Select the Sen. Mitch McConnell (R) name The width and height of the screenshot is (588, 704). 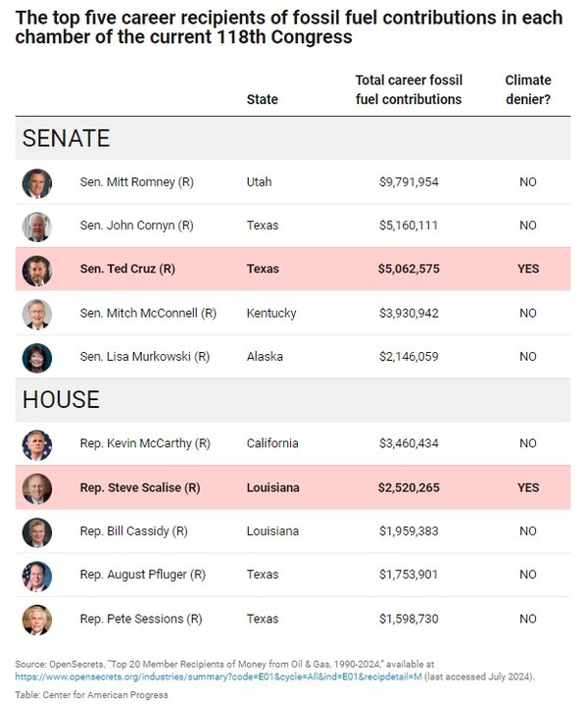point(148,313)
